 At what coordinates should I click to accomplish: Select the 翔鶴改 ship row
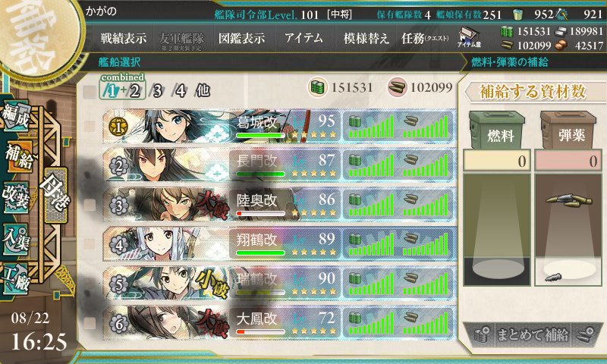[x=278, y=245]
